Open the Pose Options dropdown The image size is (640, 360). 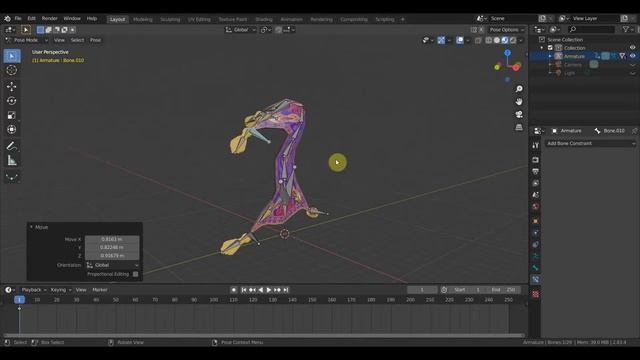[507, 30]
